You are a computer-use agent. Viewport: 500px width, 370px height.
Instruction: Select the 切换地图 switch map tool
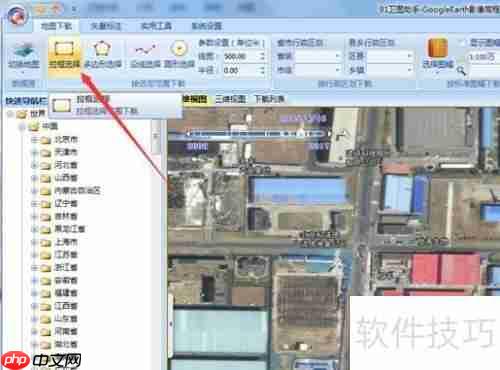24,55
